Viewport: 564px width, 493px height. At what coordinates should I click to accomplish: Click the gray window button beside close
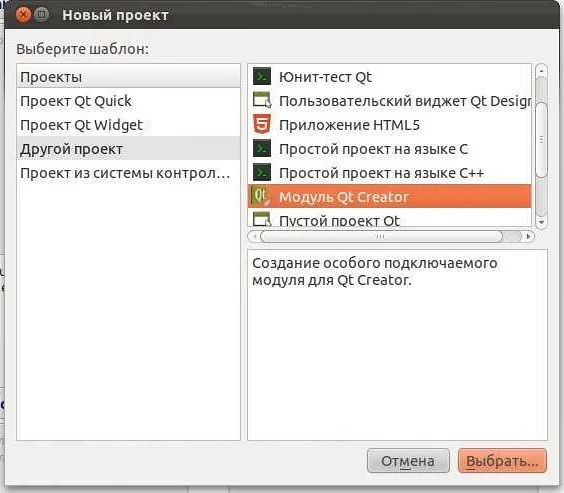[42, 15]
